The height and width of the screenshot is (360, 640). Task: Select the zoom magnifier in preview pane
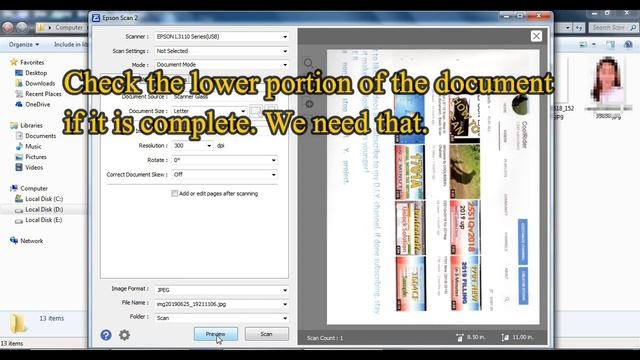[x=309, y=63]
